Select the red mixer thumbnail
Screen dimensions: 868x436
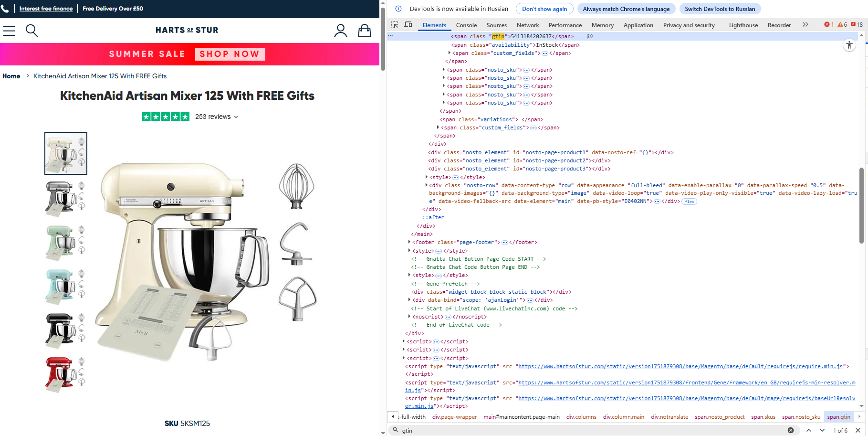(x=66, y=374)
